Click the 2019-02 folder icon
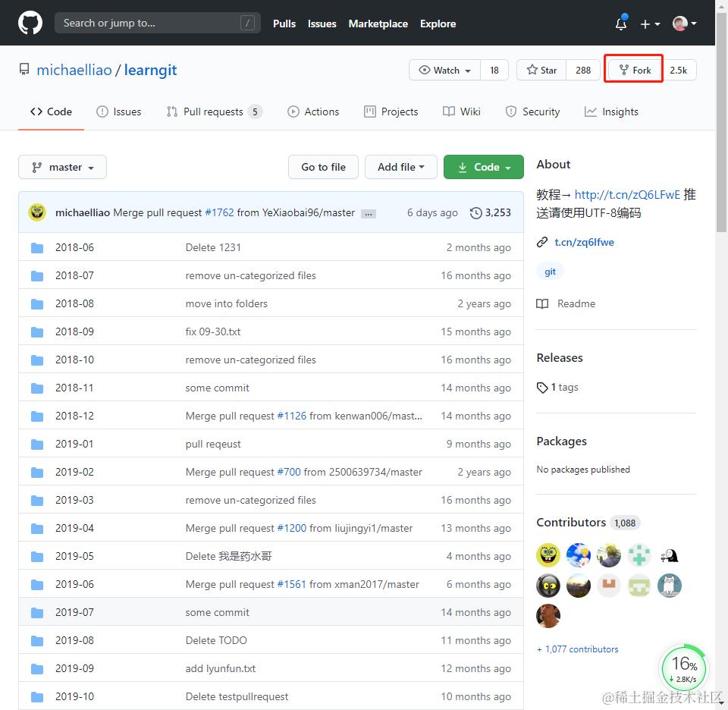Screen dimensions: 728x710 pos(37,473)
